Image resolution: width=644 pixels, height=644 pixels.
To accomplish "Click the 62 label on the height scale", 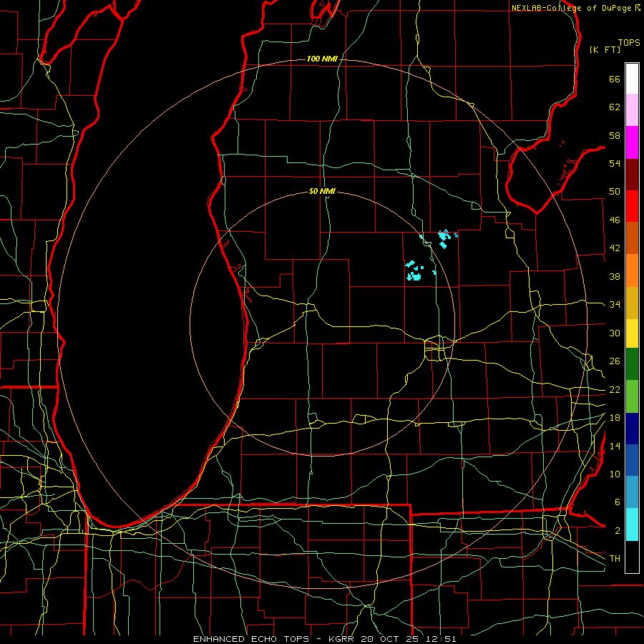I will click(615, 107).
